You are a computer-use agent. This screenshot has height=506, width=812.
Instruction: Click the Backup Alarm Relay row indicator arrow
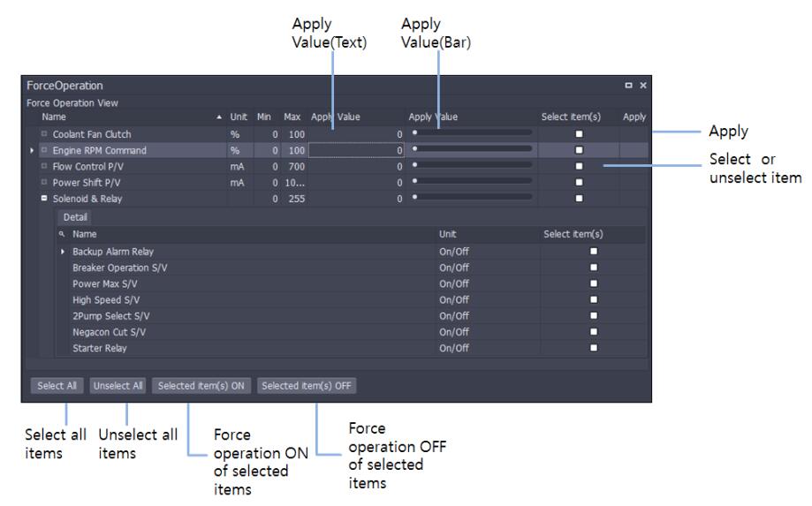pyautogui.click(x=63, y=252)
